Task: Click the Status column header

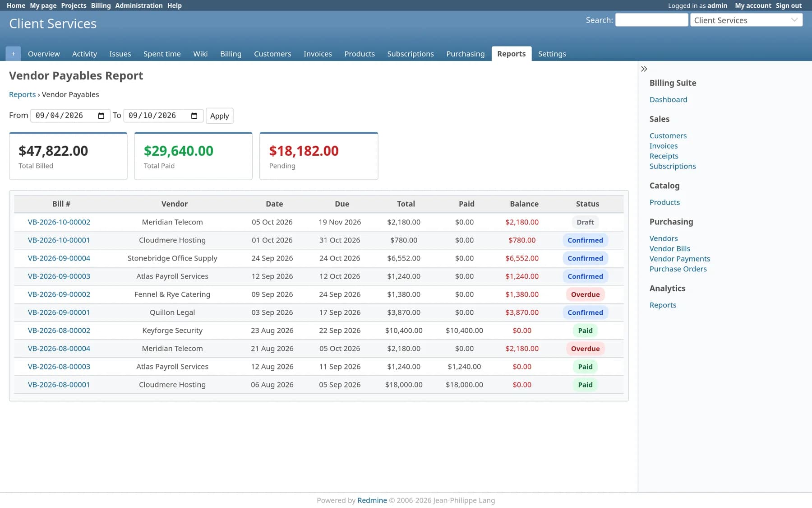Action: point(587,204)
